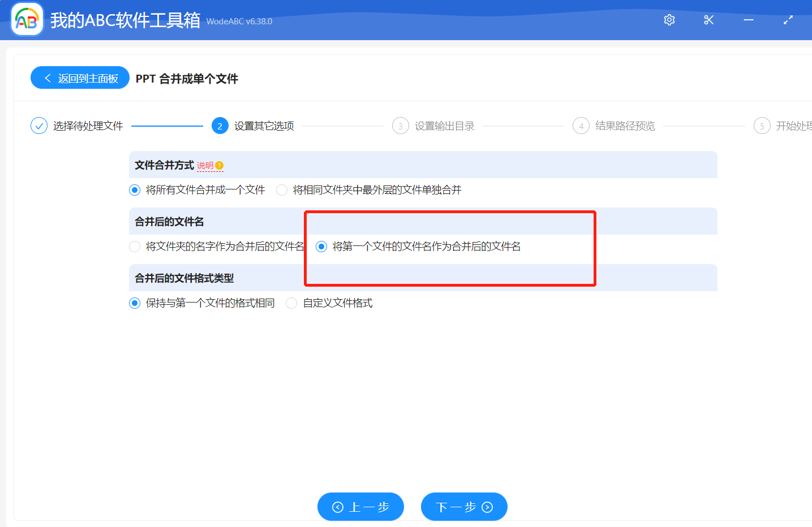The image size is (812, 527).
Task: Select 保持与第一个文件的格式相同
Action: (x=134, y=303)
